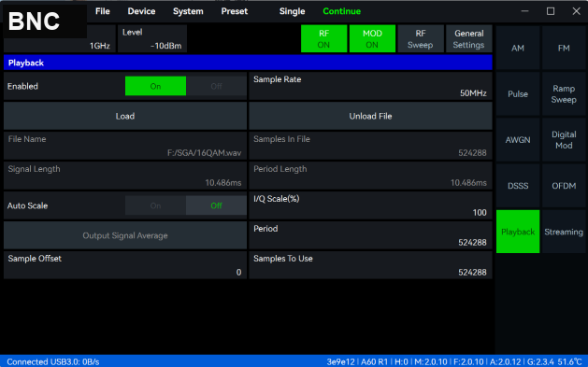Set Enabled to On
Viewport: 588px width, 367px height.
point(155,86)
